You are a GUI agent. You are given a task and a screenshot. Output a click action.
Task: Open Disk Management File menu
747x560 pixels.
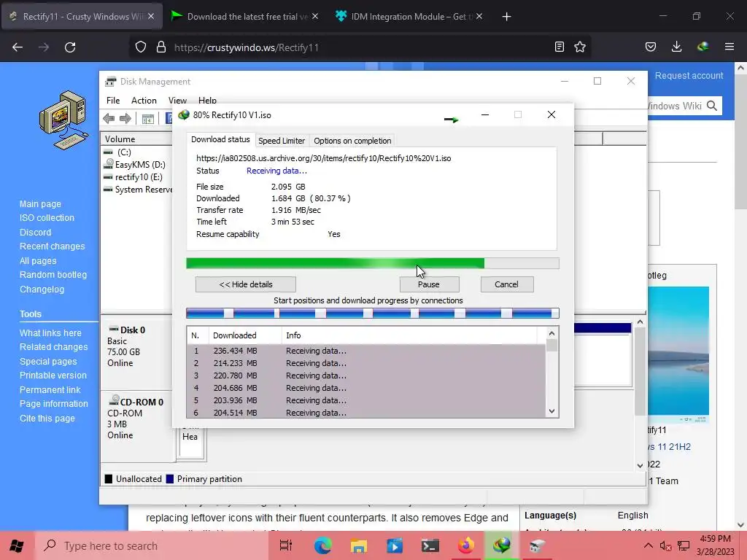[x=113, y=101]
